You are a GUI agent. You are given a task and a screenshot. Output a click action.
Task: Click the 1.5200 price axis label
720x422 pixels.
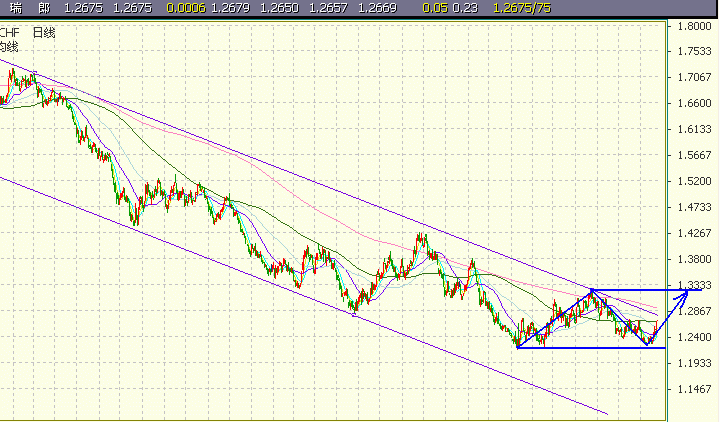(694, 181)
